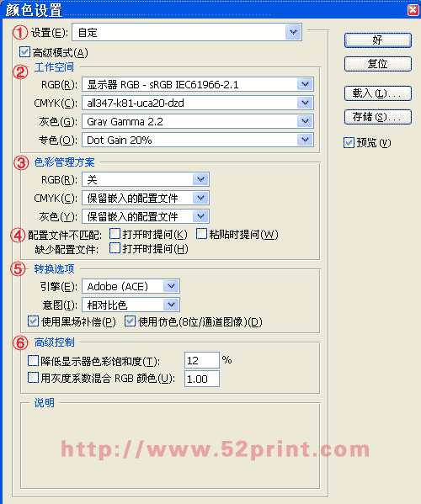
Task: Click the 缺少配置文件 label
Action: coord(67,249)
